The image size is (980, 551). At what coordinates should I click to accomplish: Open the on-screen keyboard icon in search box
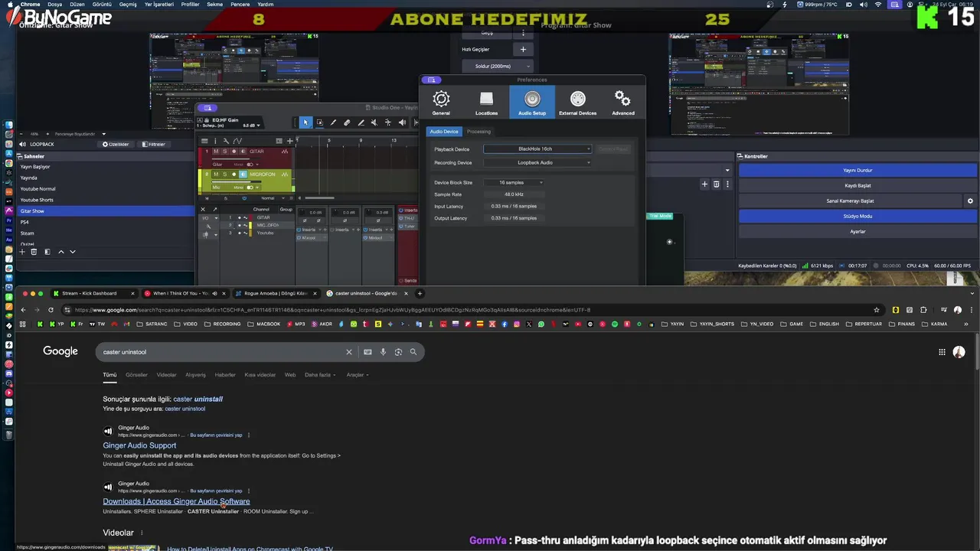point(367,352)
